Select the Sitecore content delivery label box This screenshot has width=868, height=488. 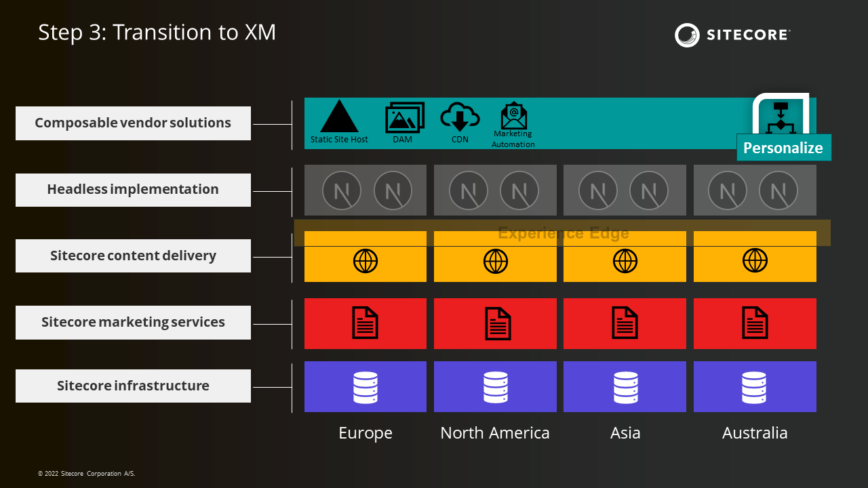tap(133, 256)
